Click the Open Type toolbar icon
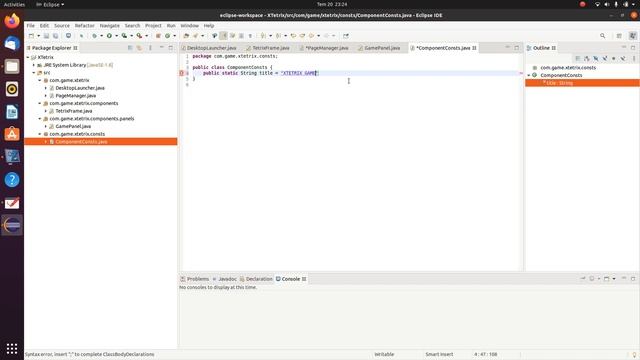This screenshot has width=640, height=360. tap(185, 36)
